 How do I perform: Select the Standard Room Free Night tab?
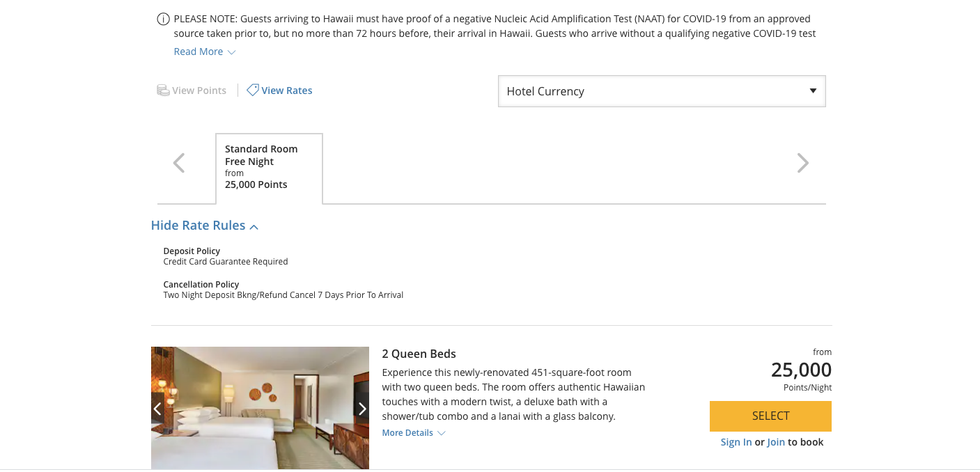(x=270, y=168)
